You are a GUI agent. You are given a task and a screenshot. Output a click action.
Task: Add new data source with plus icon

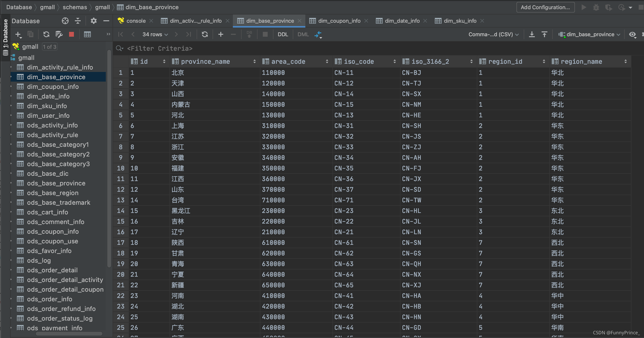[x=18, y=35]
